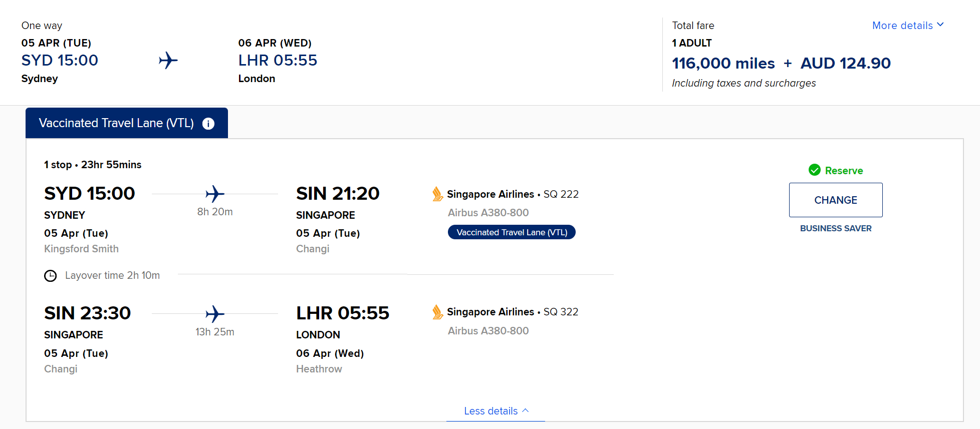The width and height of the screenshot is (980, 429).
Task: Click the airplane icon for SIN to LHR leg
Action: pyautogui.click(x=215, y=314)
